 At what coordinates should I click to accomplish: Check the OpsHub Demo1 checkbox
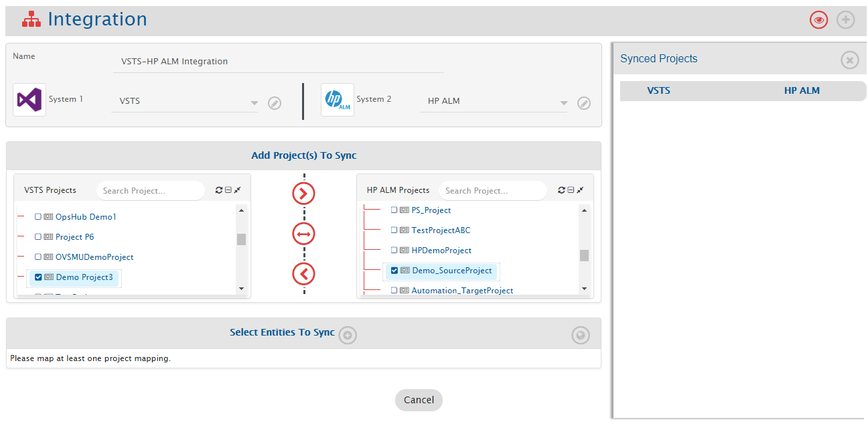pyautogui.click(x=38, y=217)
